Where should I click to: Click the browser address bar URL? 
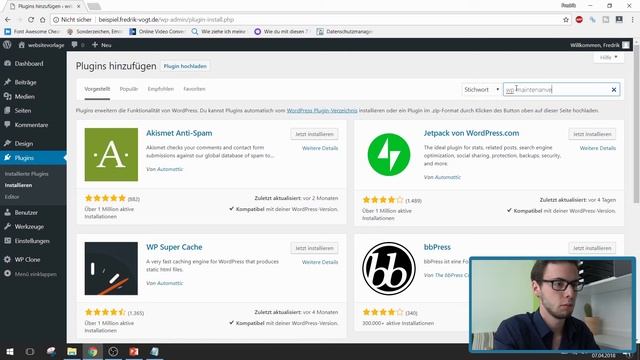166,20
